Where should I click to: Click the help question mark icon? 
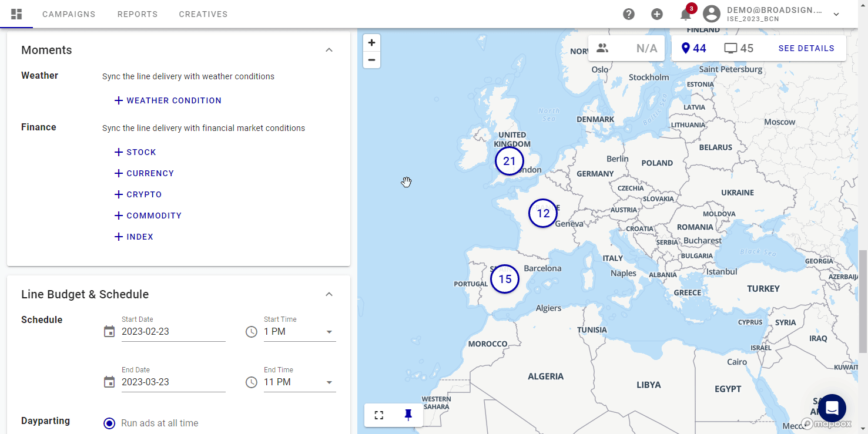tap(629, 14)
